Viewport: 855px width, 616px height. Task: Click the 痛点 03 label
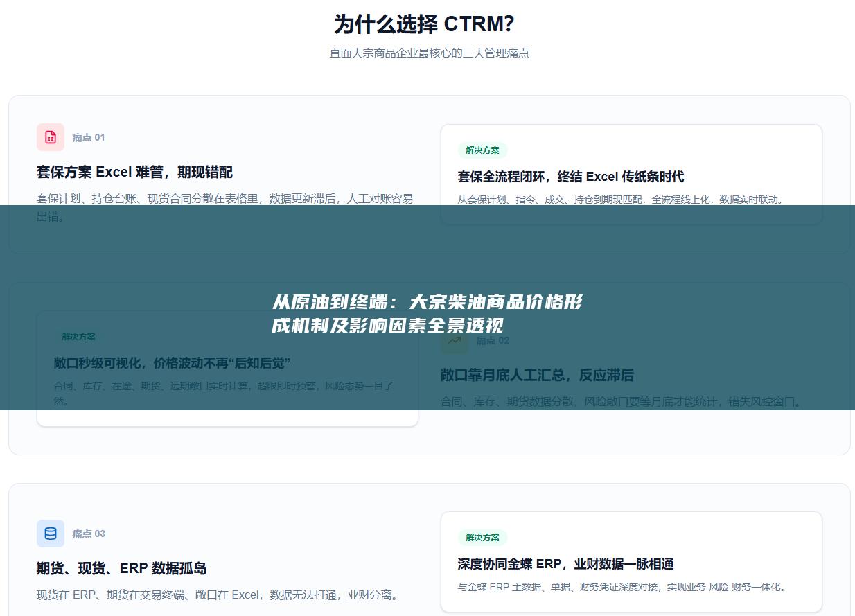[89, 534]
